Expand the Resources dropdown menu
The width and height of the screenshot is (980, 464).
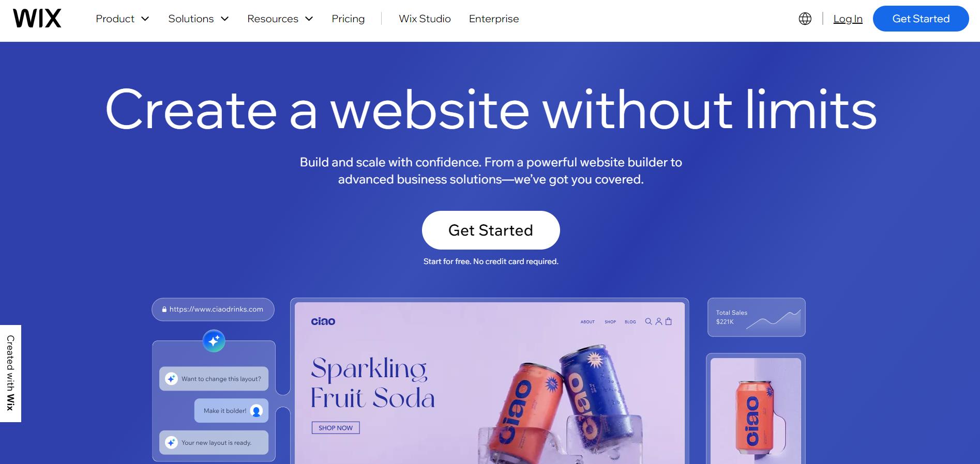tap(280, 19)
